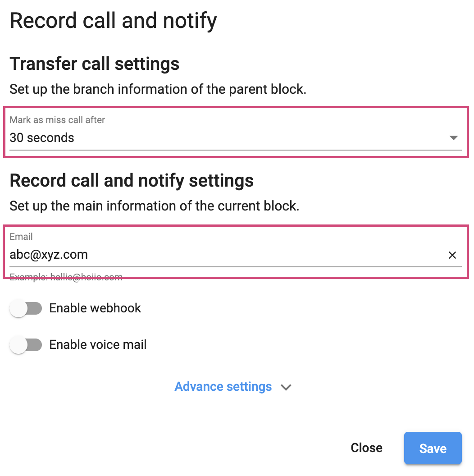Click the main information description text

click(154, 206)
